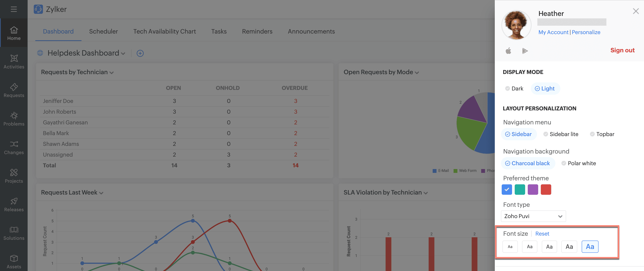Click the Google Play store icon

pos(525,51)
